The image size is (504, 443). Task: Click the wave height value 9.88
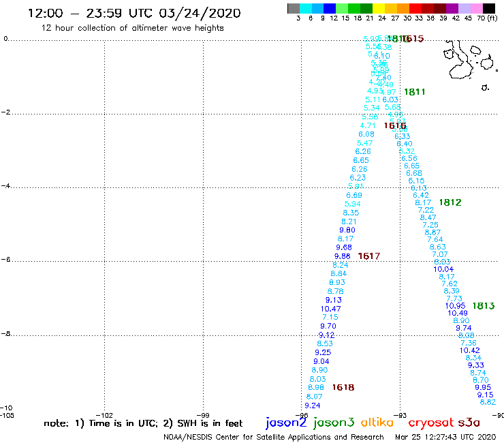tap(343, 256)
